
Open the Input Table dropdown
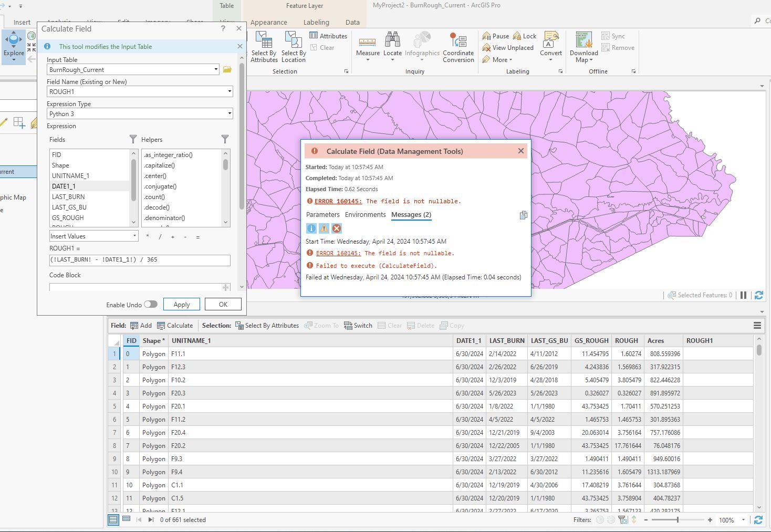click(216, 69)
